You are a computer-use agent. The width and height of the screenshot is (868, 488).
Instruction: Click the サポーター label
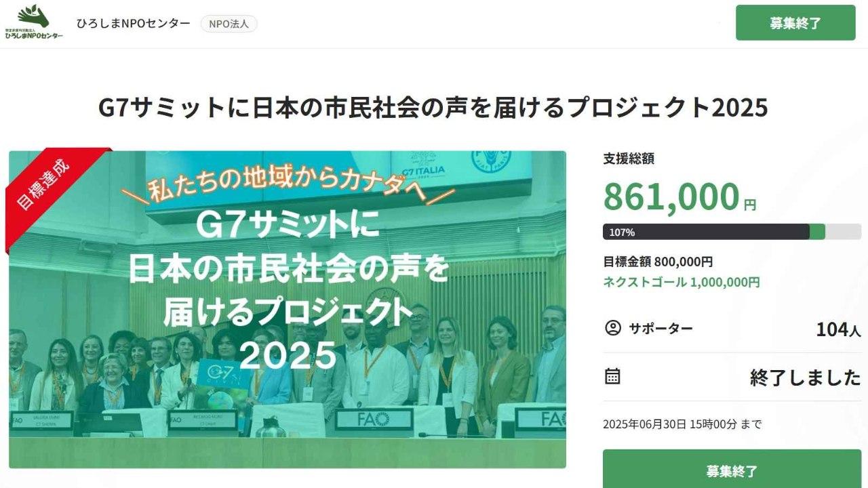pyautogui.click(x=660, y=329)
